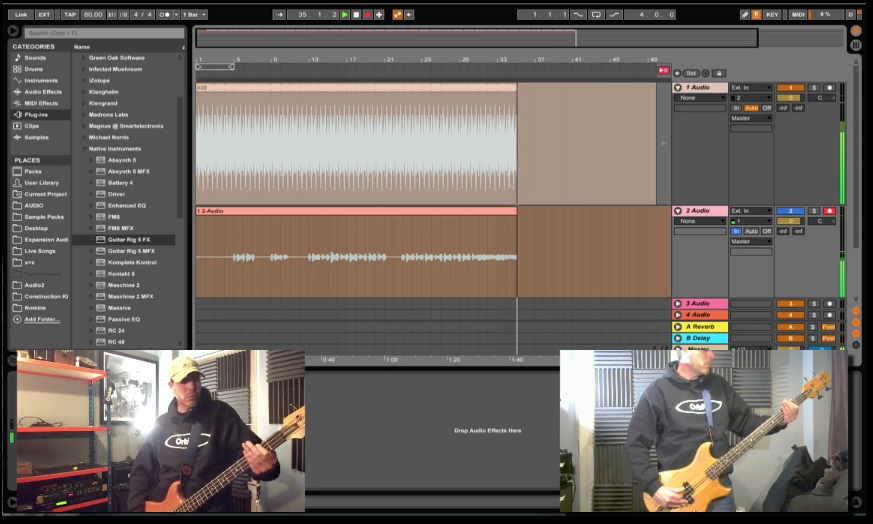
Task: Toggle the EXT sync button
Action: coord(44,14)
